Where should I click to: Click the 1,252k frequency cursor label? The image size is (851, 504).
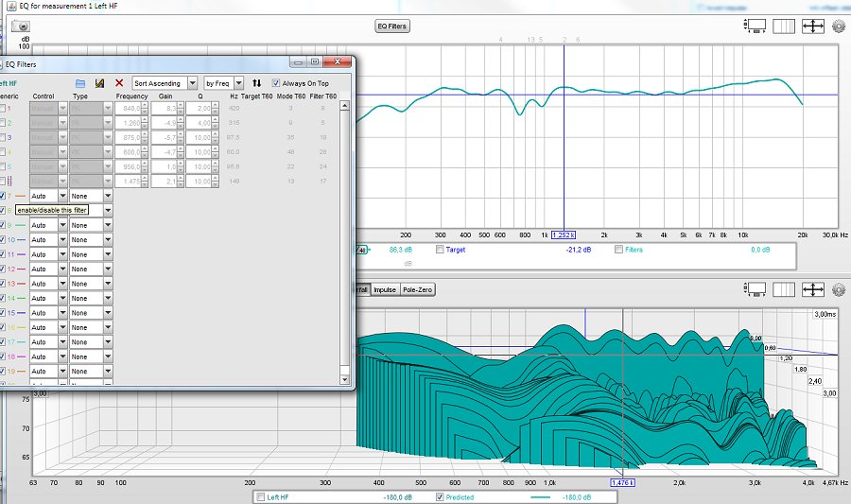pyautogui.click(x=564, y=235)
